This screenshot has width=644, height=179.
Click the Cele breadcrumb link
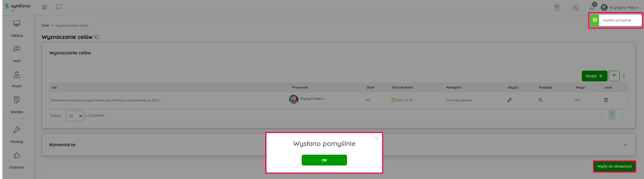click(x=45, y=25)
